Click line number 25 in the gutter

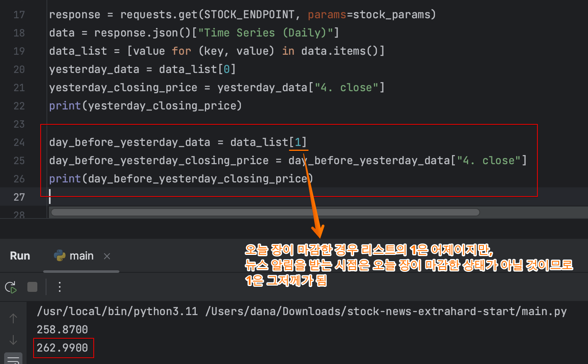(19, 161)
